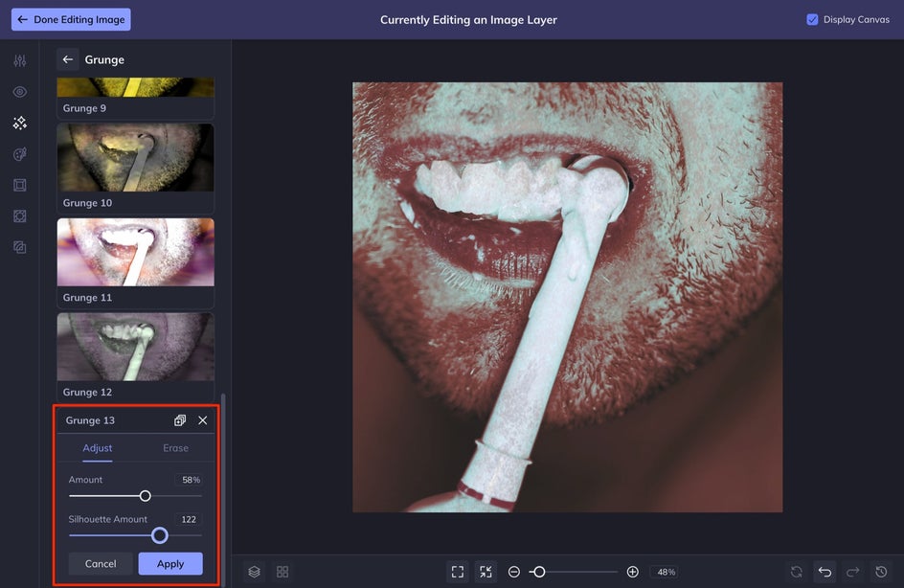Click the Silhouette Amount 122 value field
This screenshot has width=904, height=588.
(x=189, y=519)
